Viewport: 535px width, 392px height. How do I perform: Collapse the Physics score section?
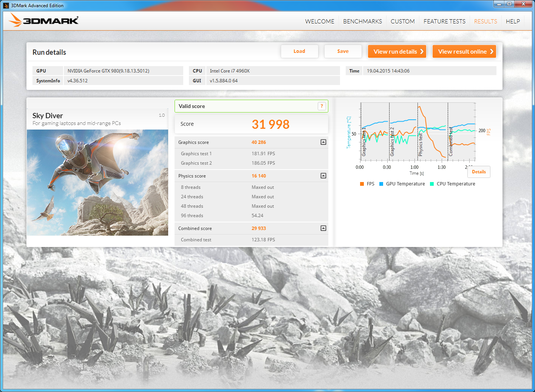coord(323,176)
